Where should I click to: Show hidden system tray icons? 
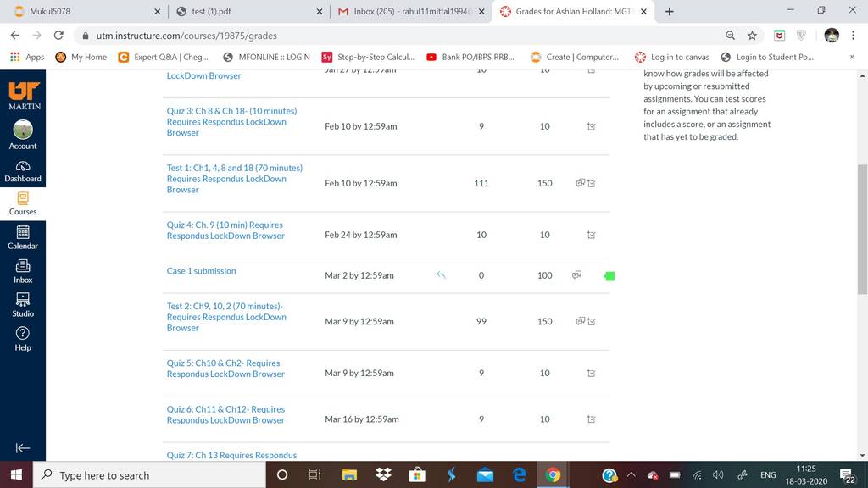click(x=631, y=474)
